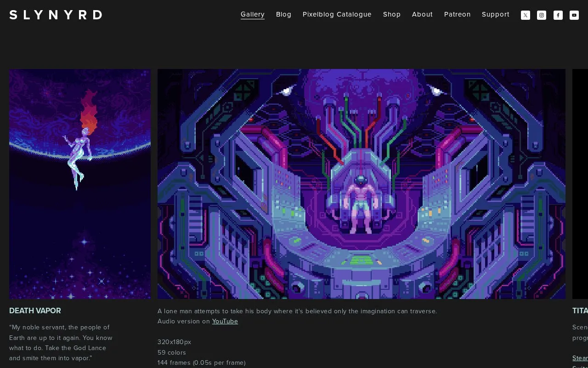Click the "A lone man attempts" description
This screenshot has width=588, height=368.
(297, 311)
